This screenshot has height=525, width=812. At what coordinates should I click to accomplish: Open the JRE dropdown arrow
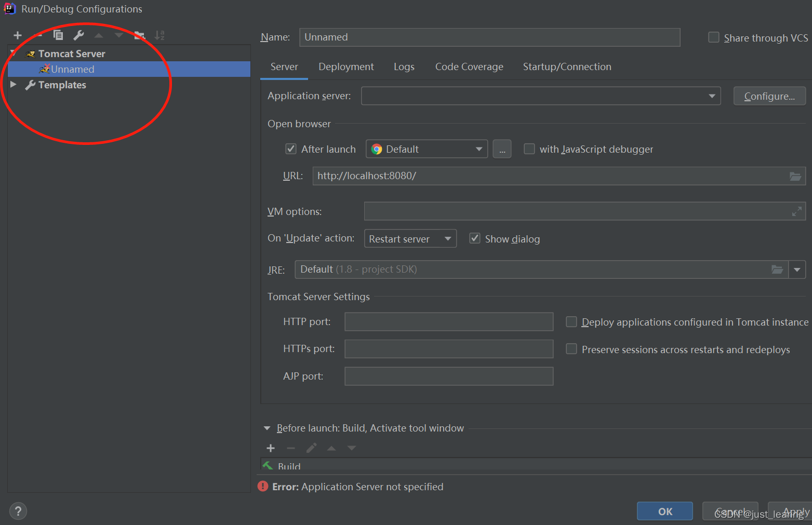point(797,270)
